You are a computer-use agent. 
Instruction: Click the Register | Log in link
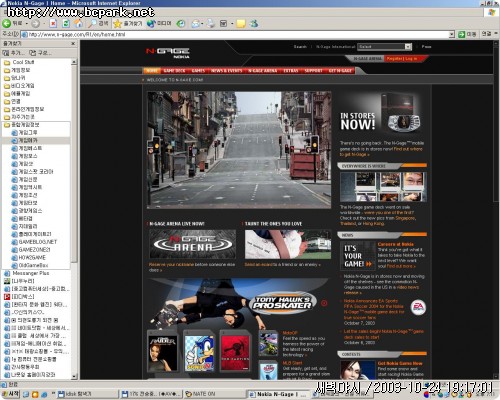click(x=402, y=59)
